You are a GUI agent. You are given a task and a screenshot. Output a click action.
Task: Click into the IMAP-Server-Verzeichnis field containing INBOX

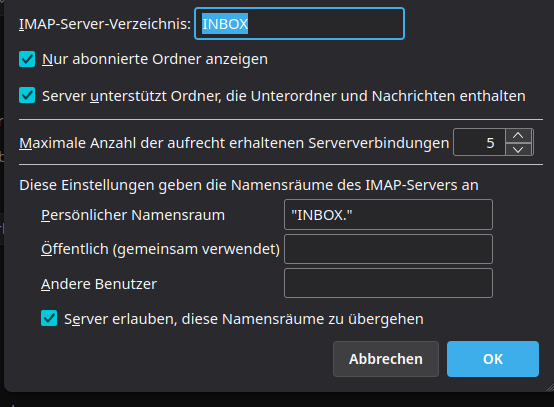[299, 24]
